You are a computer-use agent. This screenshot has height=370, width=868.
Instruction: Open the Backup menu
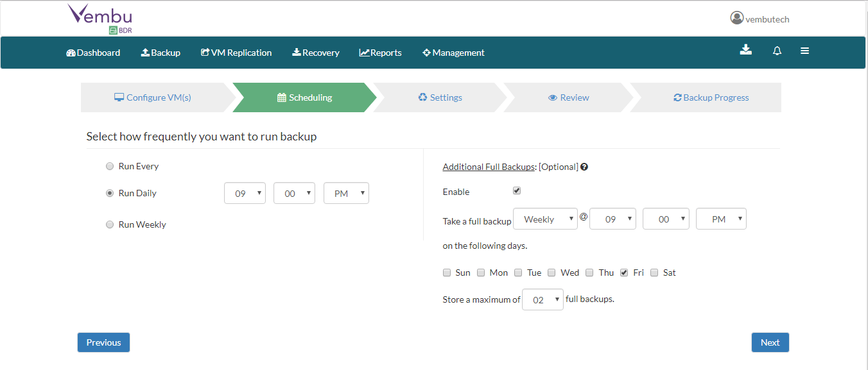click(x=161, y=53)
